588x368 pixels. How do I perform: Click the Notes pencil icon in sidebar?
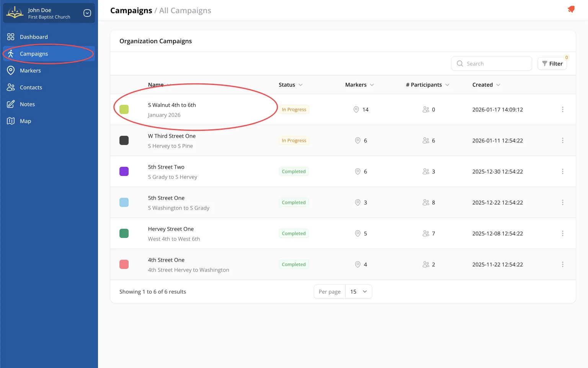click(x=11, y=104)
